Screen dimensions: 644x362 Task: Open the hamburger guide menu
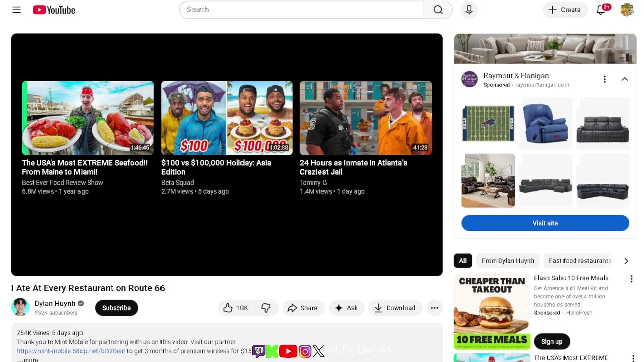17,10
